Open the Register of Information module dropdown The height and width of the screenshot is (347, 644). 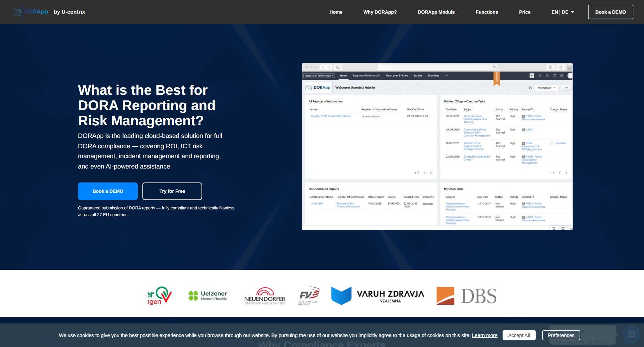[319, 75]
